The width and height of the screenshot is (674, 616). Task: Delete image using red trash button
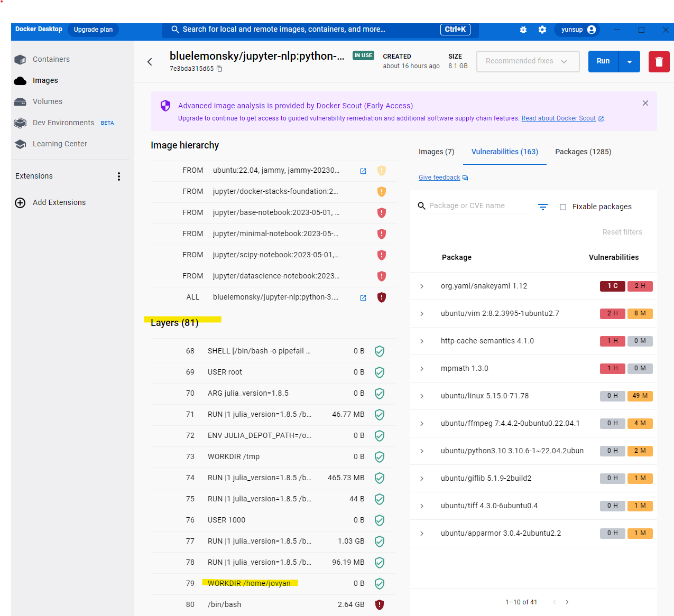tap(659, 61)
